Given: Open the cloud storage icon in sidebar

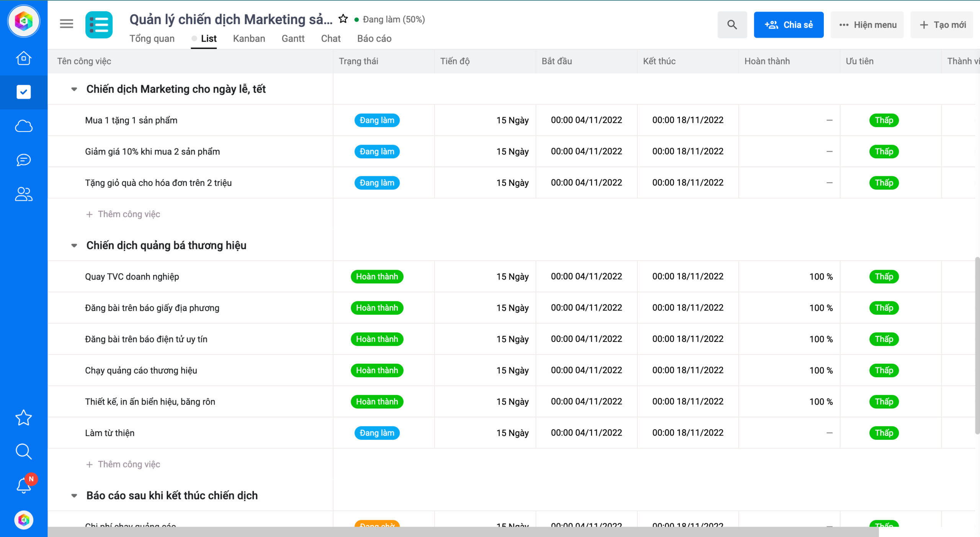Looking at the screenshot, I should [x=24, y=126].
